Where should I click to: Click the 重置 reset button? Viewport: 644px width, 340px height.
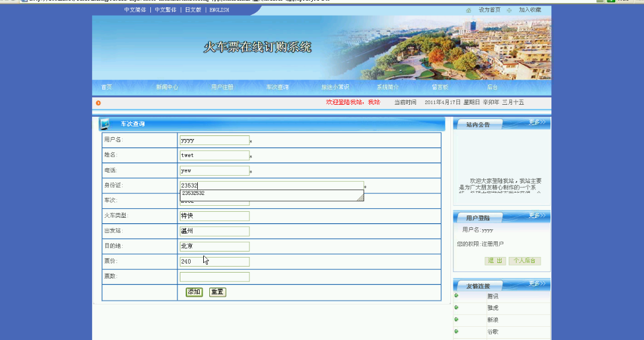point(218,292)
